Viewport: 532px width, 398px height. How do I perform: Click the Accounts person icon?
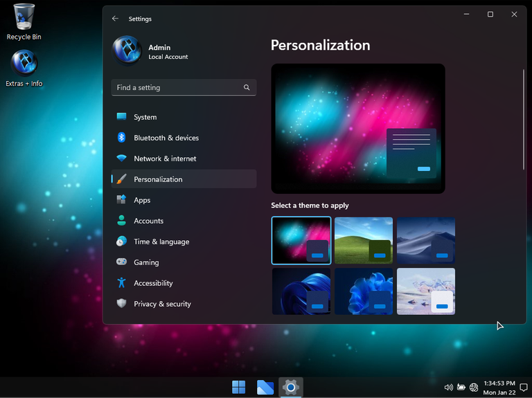122,221
